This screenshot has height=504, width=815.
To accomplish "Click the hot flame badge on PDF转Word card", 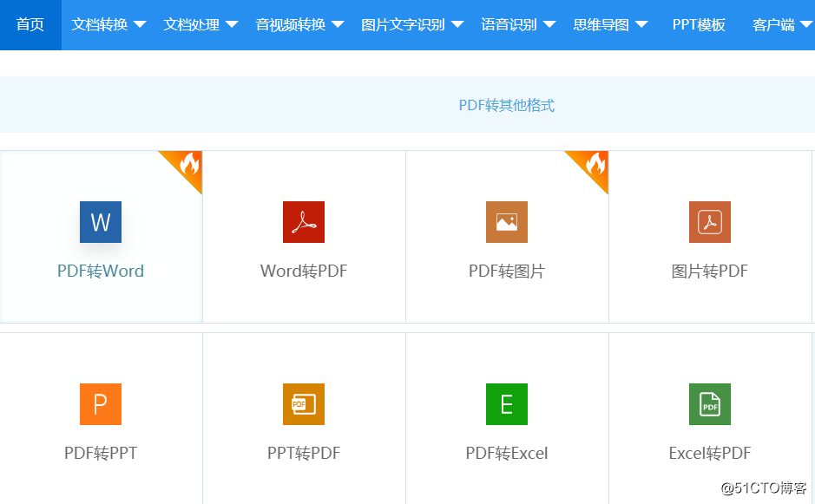I will pyautogui.click(x=187, y=167).
